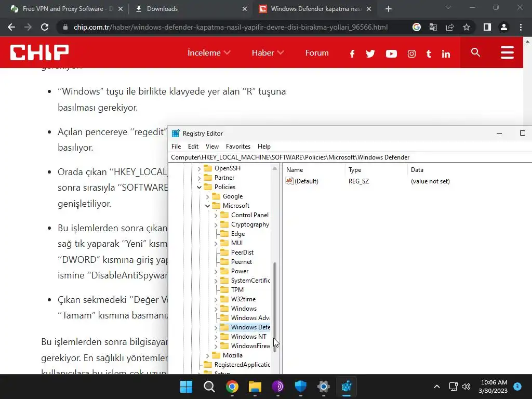The width and height of the screenshot is (532, 399).
Task: Bookmark this page with the star icon
Action: pos(467,27)
